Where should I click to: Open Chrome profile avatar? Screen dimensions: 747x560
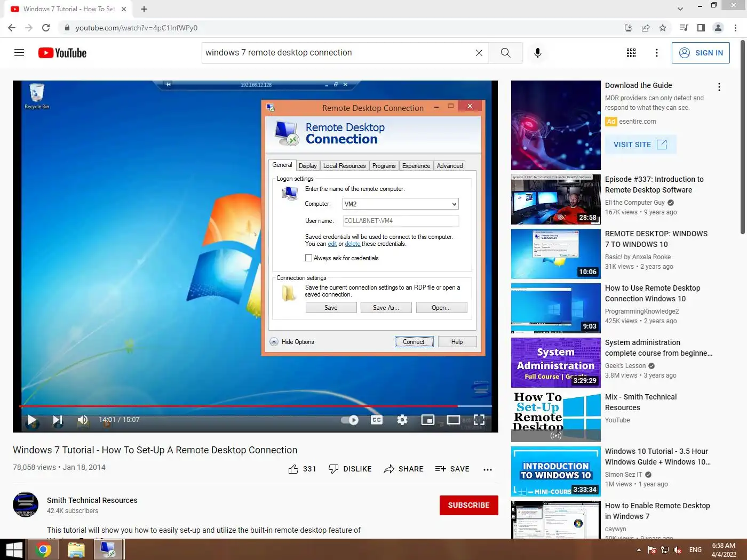718,28
